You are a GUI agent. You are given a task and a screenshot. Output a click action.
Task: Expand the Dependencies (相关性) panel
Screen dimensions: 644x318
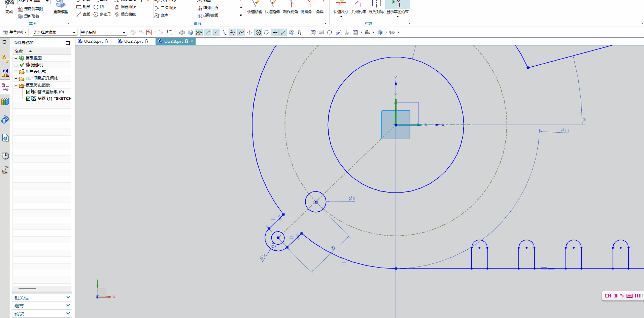pyautogui.click(x=42, y=297)
